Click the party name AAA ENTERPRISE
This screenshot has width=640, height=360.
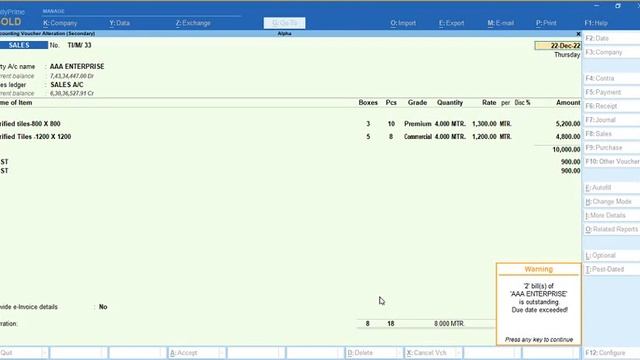tap(77, 67)
